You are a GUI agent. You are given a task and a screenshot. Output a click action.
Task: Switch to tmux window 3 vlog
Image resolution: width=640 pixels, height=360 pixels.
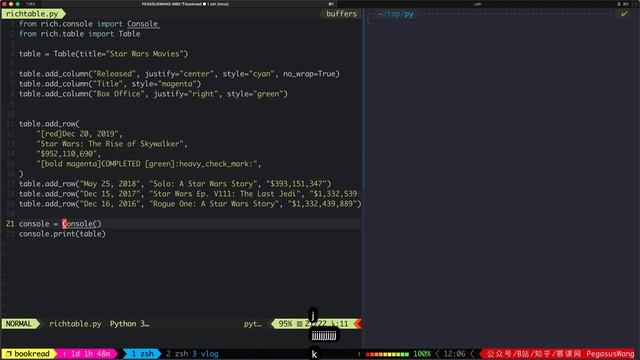coord(205,354)
